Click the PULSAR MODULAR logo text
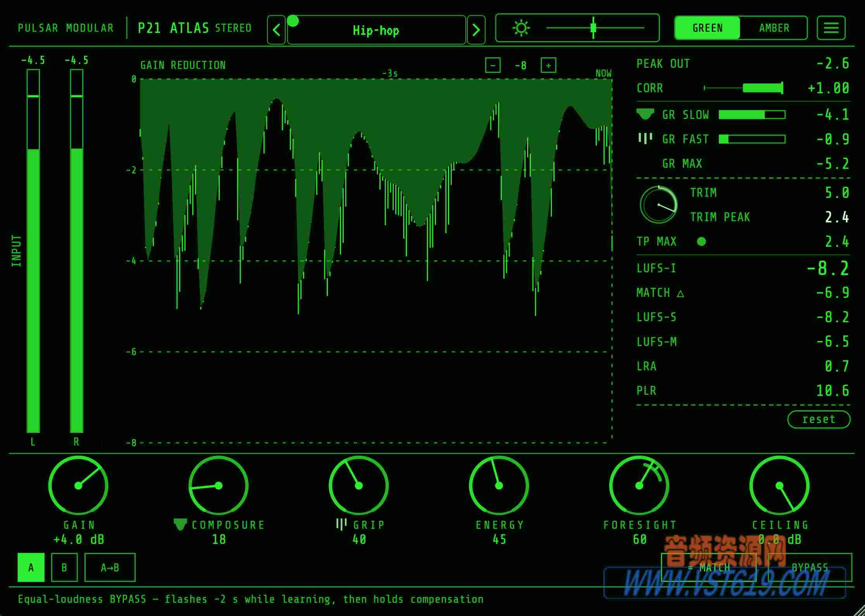Image resolution: width=865 pixels, height=616 pixels. pyautogui.click(x=66, y=28)
